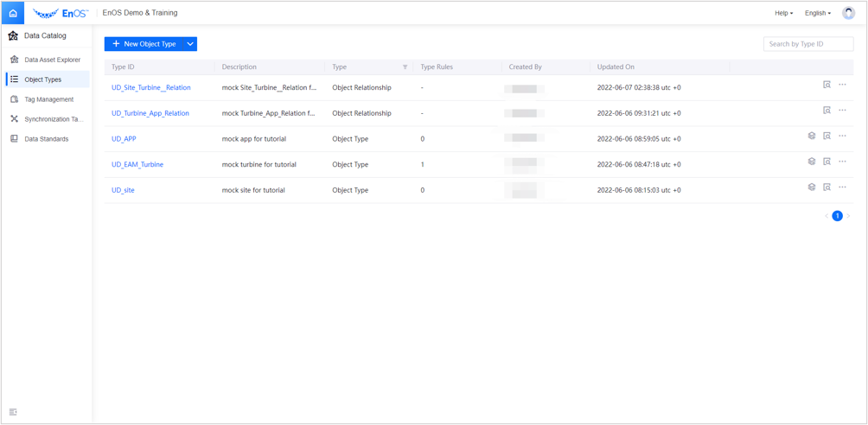Expand the New Object Type dropdown arrow
The image size is (868, 425).
[190, 44]
